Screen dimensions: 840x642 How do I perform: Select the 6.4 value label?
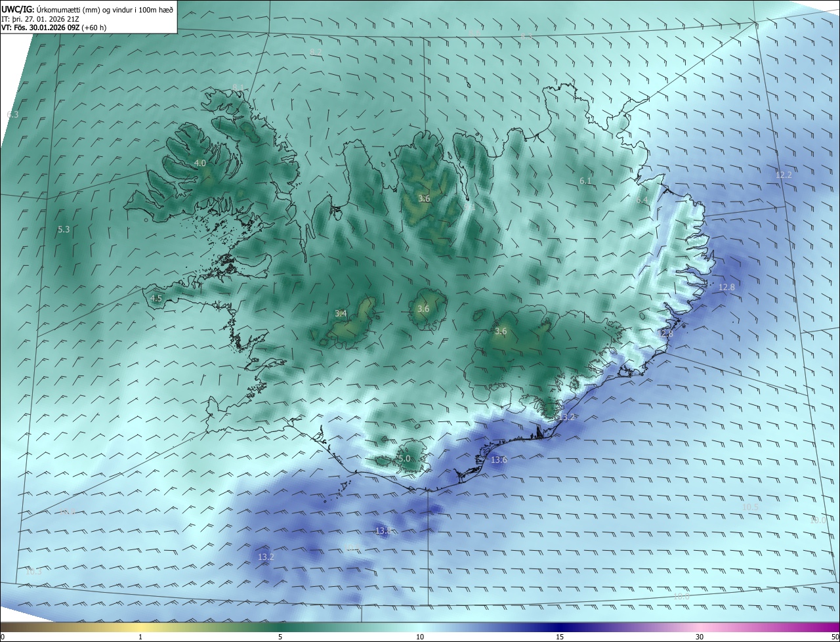(x=642, y=200)
